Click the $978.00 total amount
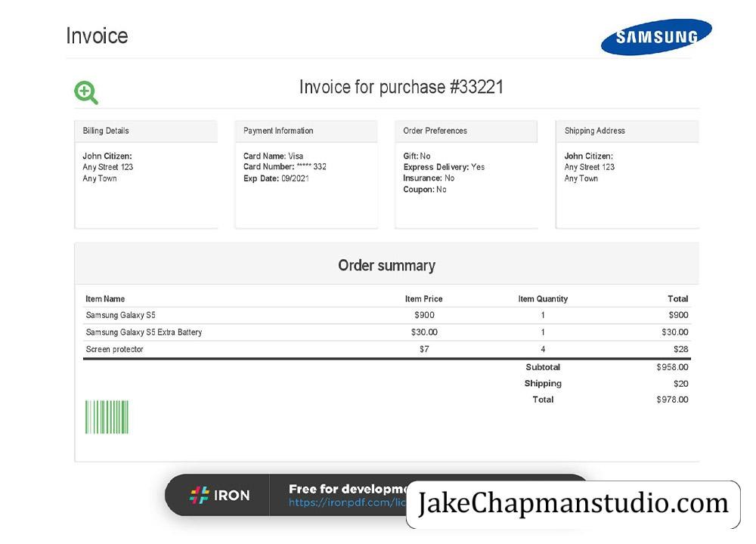This screenshot has height=544, width=756. tap(672, 400)
